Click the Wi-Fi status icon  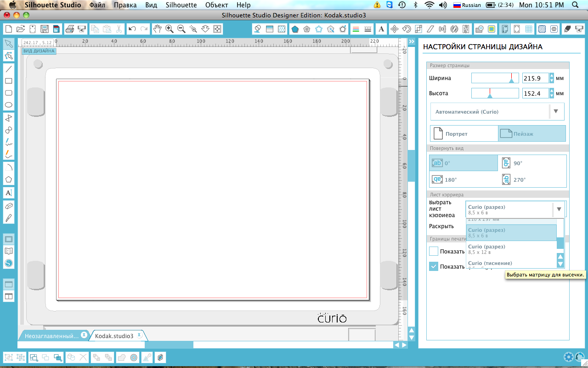[x=430, y=5]
